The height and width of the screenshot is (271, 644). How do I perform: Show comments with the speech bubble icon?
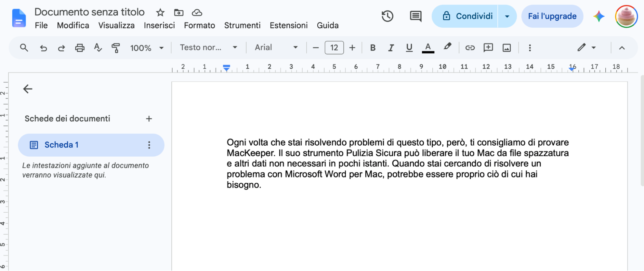pos(416,16)
